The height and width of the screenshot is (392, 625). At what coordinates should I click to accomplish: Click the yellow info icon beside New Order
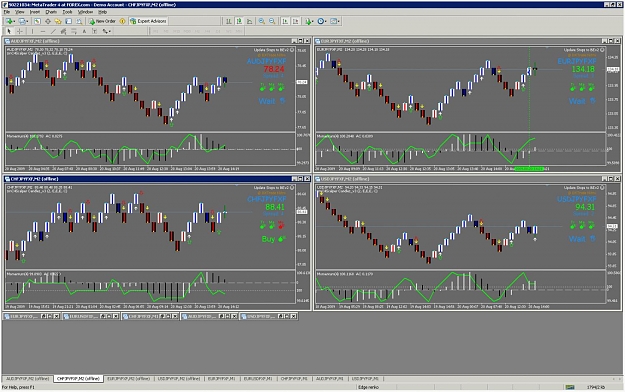[122, 21]
